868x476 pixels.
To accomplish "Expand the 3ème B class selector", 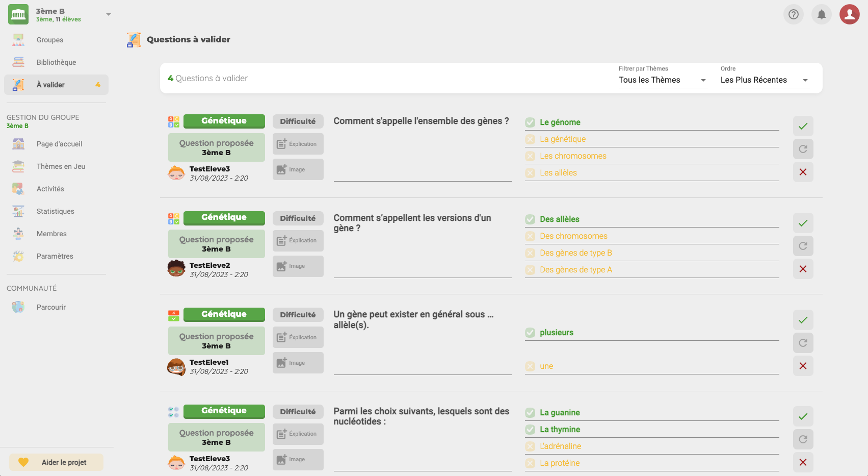I will 108,15.
